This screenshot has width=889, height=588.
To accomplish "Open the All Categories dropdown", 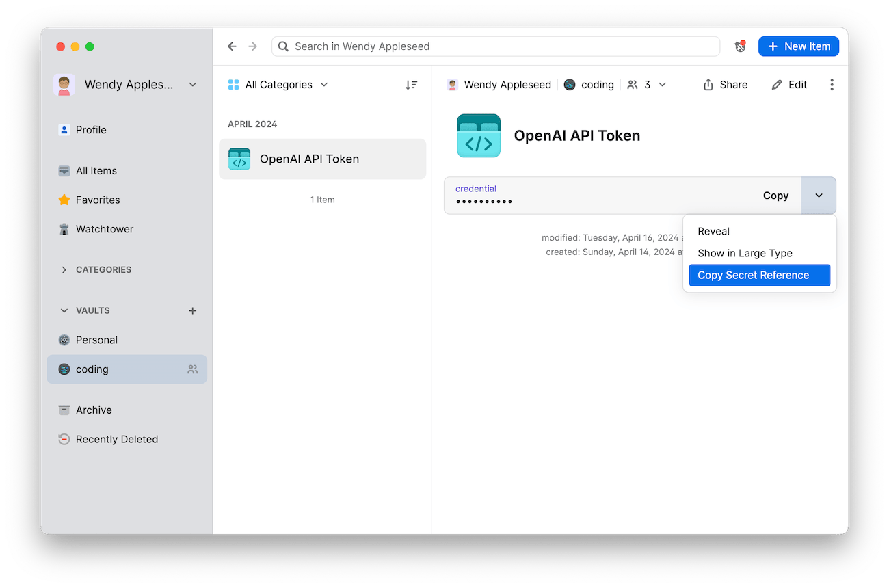I will pos(276,85).
